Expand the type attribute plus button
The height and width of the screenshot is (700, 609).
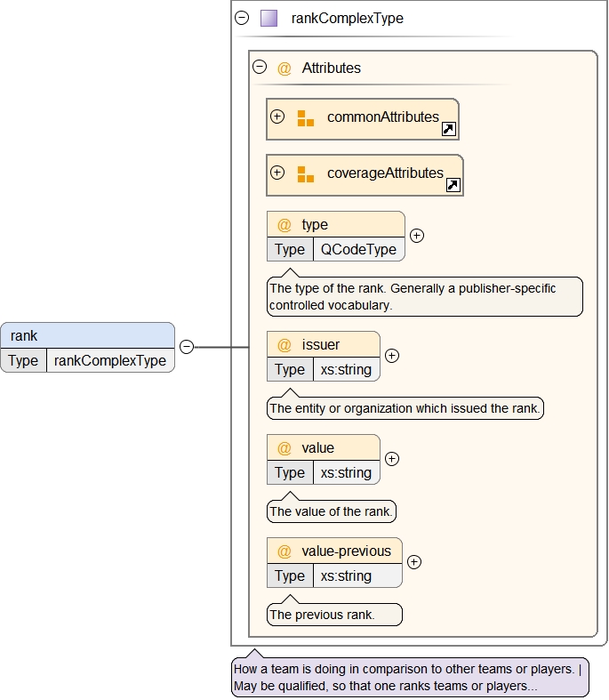[x=416, y=236]
